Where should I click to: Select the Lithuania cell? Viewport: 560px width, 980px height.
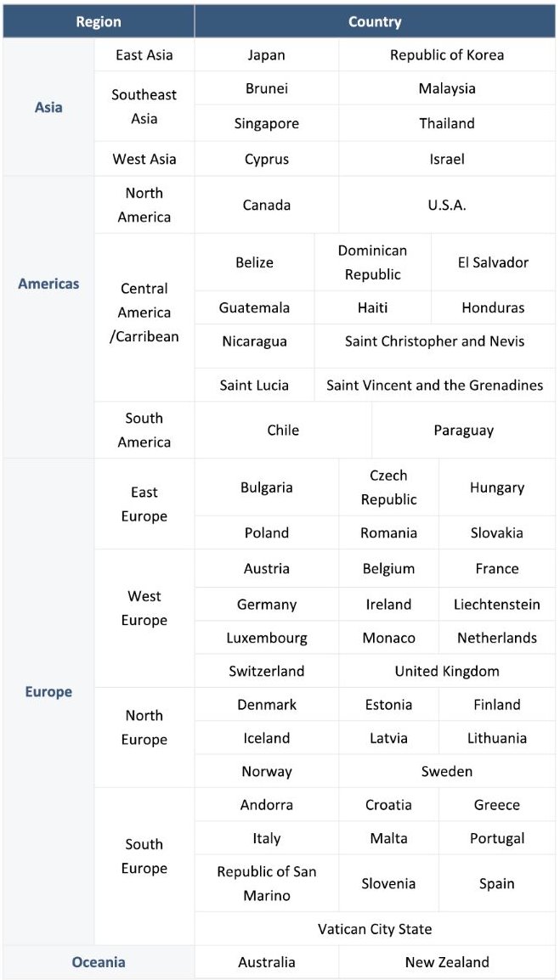(497, 738)
